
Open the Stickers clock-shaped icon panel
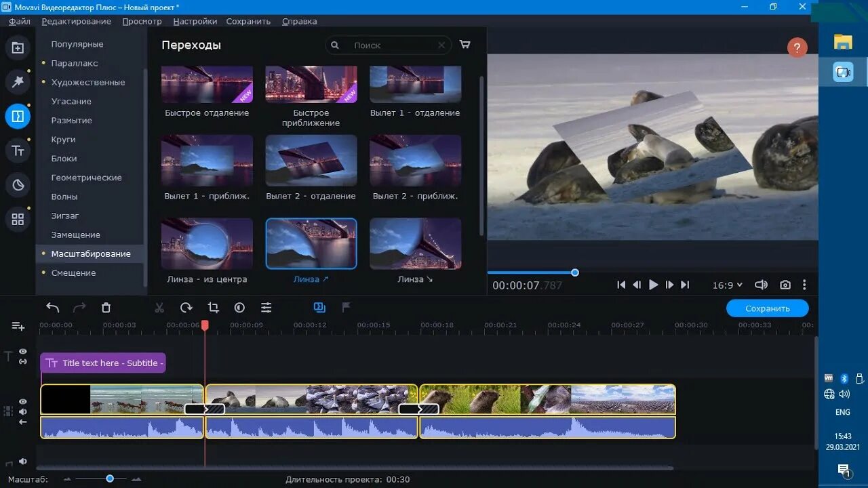pos(18,184)
